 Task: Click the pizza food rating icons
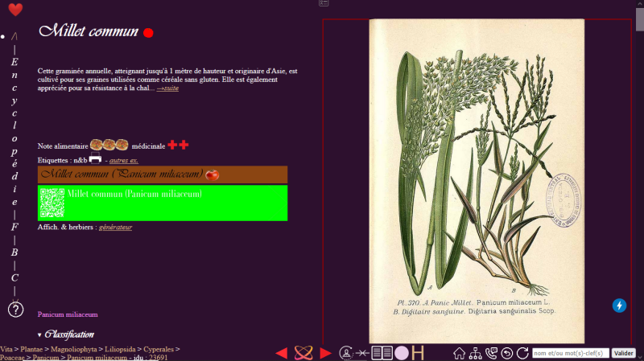[109, 145]
